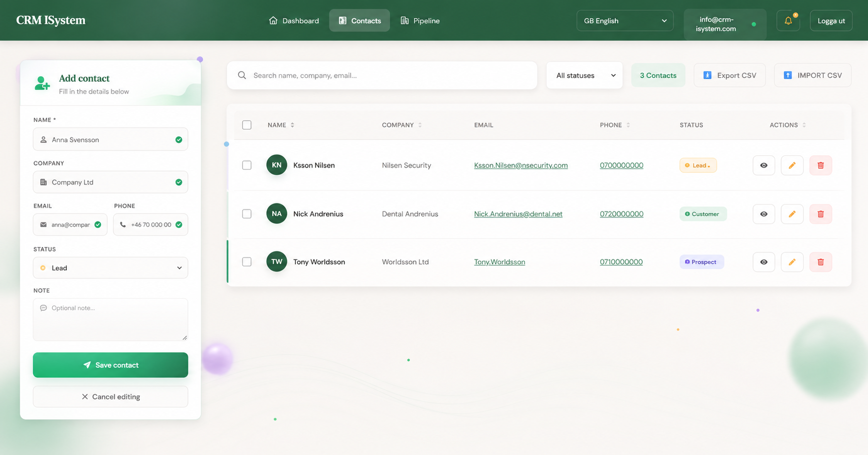Delete Ksson Nilsen with trash icon
This screenshot has height=455, width=868.
tap(821, 165)
